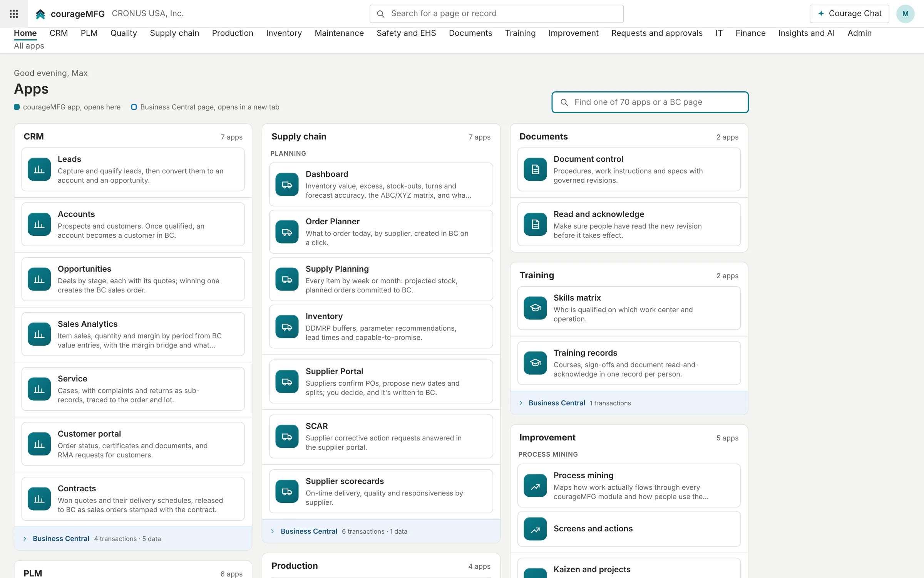This screenshot has width=924, height=578.
Task: Click the Supply chain Dashboard truck icon
Action: (x=287, y=184)
